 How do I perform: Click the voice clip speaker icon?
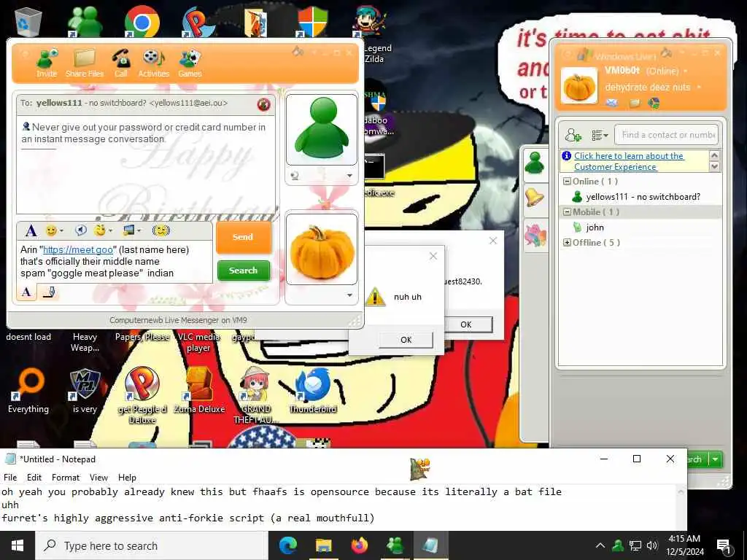[80, 231]
